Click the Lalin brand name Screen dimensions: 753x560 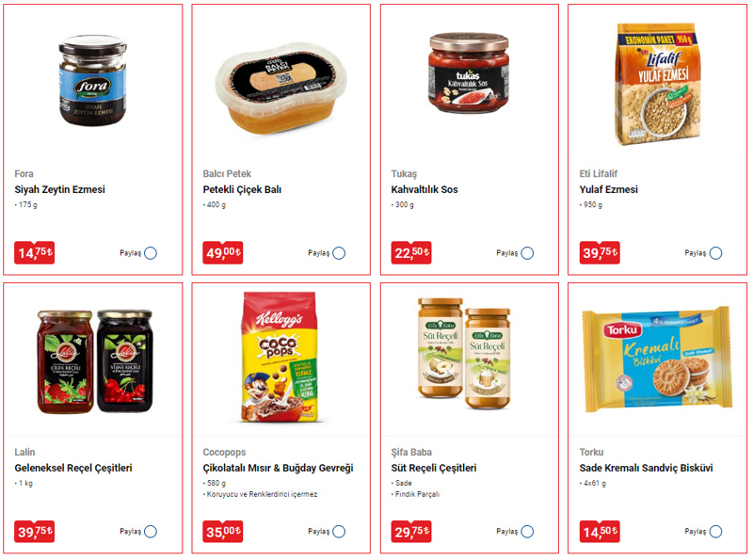point(24,452)
